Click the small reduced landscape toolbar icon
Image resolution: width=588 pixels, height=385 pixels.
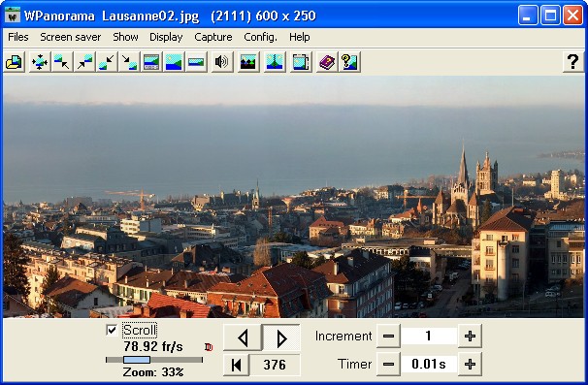(196, 62)
